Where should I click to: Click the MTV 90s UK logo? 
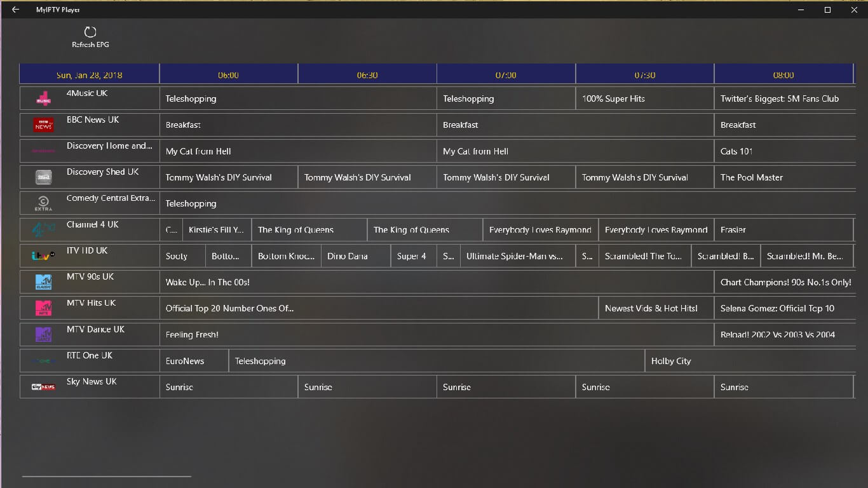pos(42,281)
